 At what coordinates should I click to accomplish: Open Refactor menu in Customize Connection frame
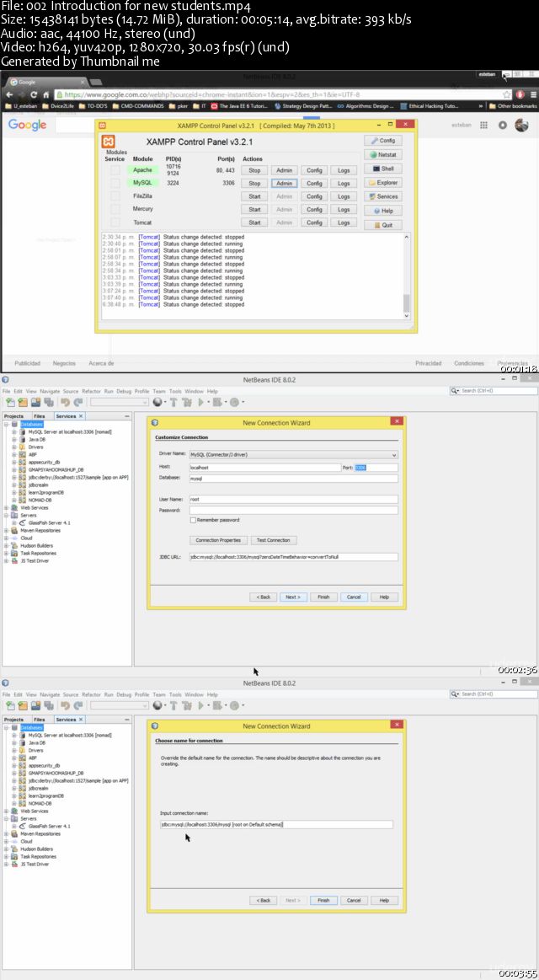[x=91, y=391]
